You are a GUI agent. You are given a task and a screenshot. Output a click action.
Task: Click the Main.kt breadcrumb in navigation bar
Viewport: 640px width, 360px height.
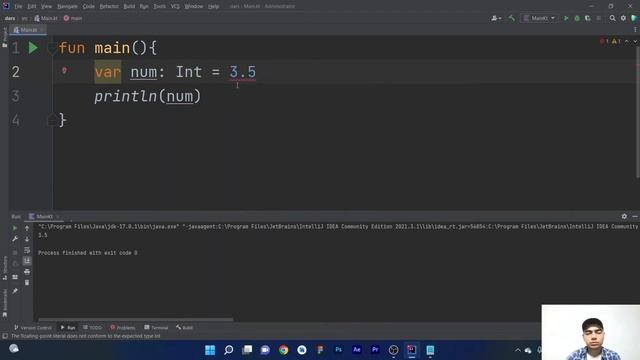pyautogui.click(x=46, y=18)
